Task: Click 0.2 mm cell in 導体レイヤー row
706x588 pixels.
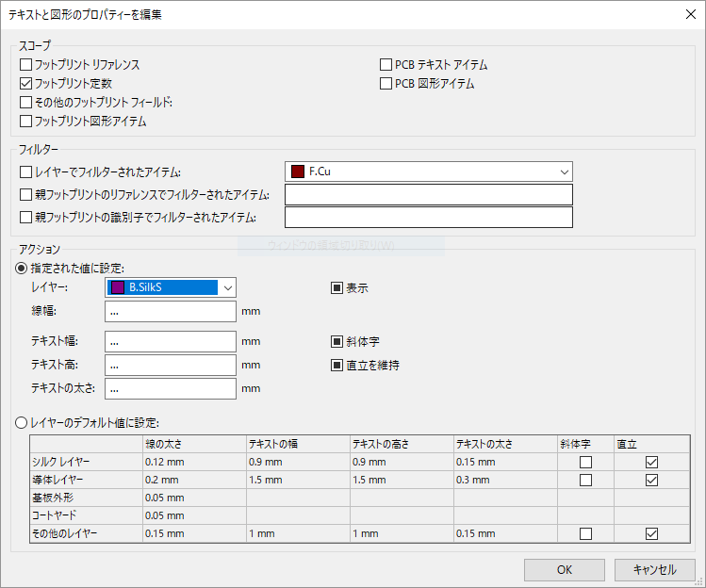Action: click(194, 480)
